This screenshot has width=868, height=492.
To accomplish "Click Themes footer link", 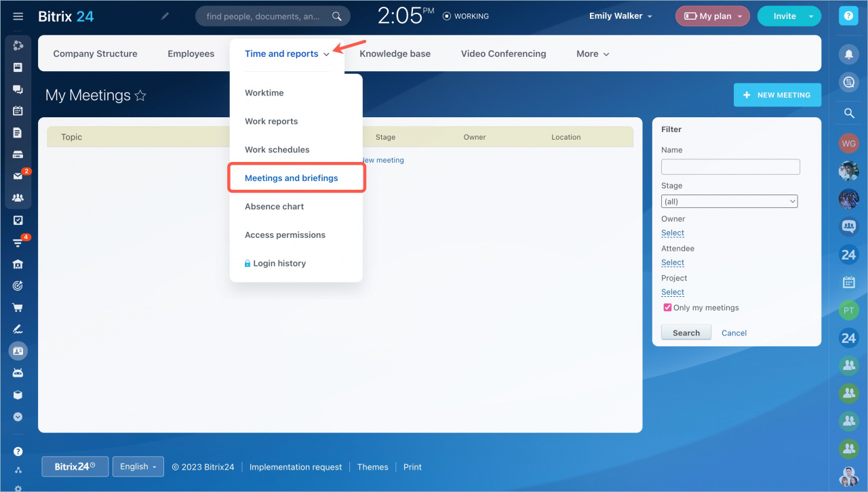I will point(373,467).
